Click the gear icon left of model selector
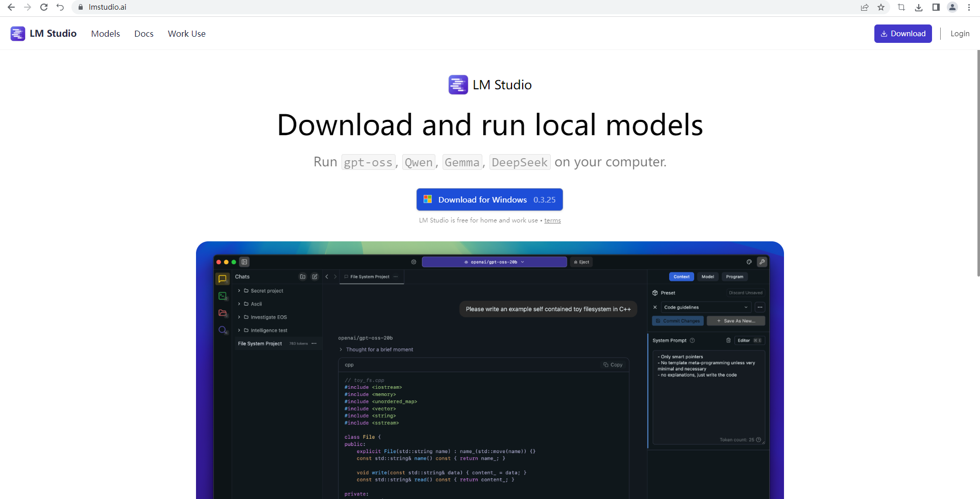 tap(414, 262)
